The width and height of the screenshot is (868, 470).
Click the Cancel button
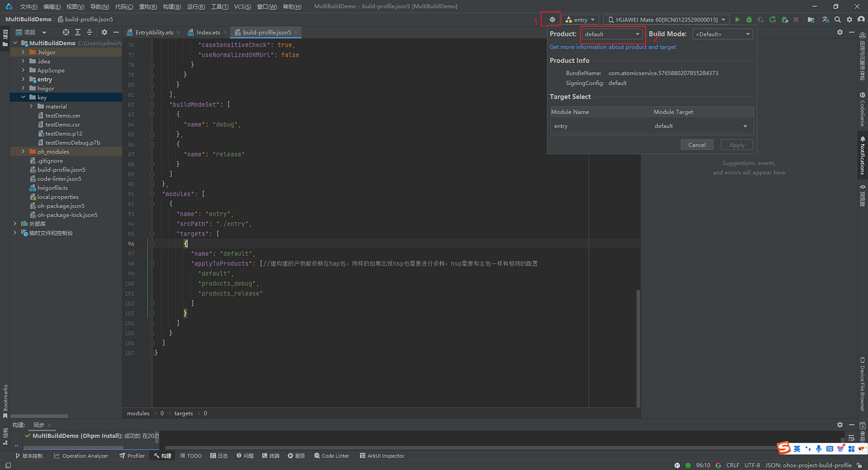click(x=697, y=145)
